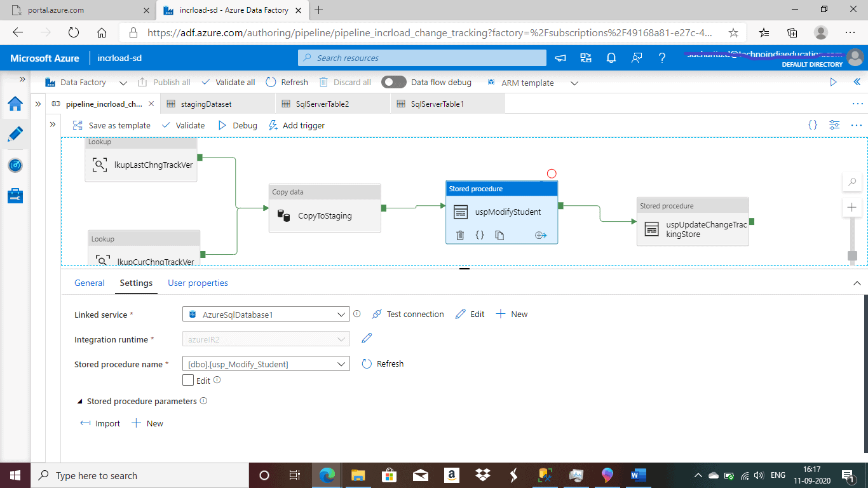Select the Settings tab
Screen dimensions: 868x488
[136, 283]
